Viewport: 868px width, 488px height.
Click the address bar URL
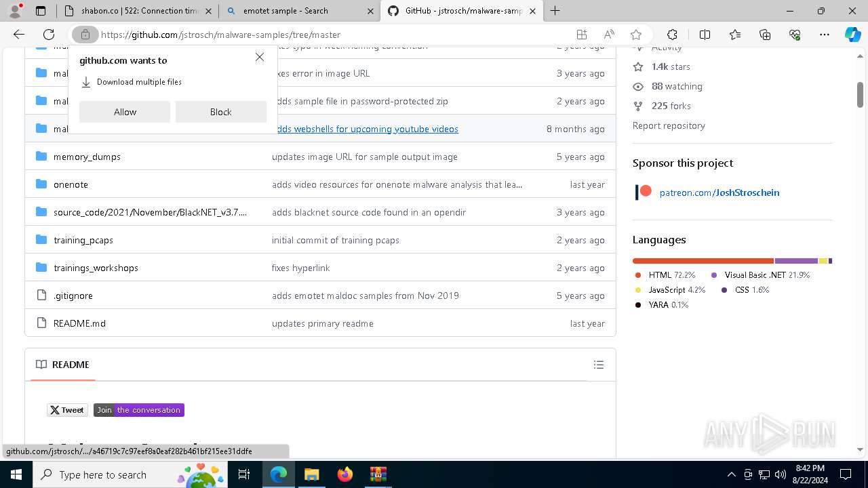tap(220, 35)
